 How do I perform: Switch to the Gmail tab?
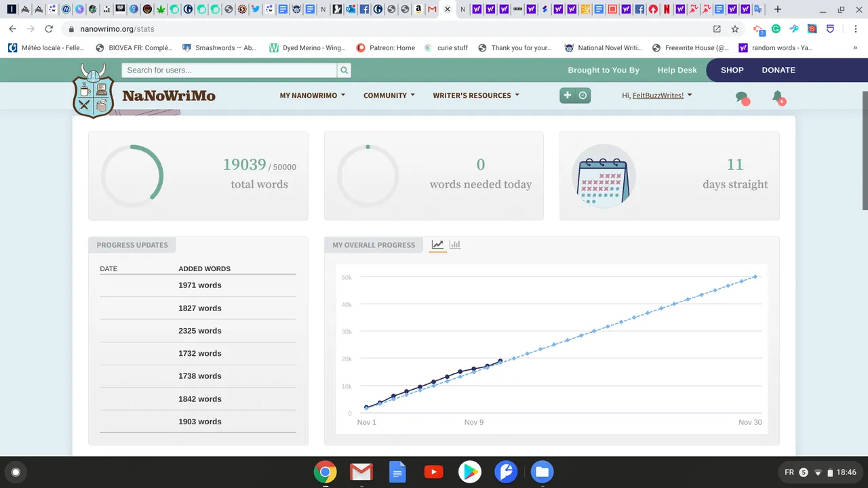[432, 9]
